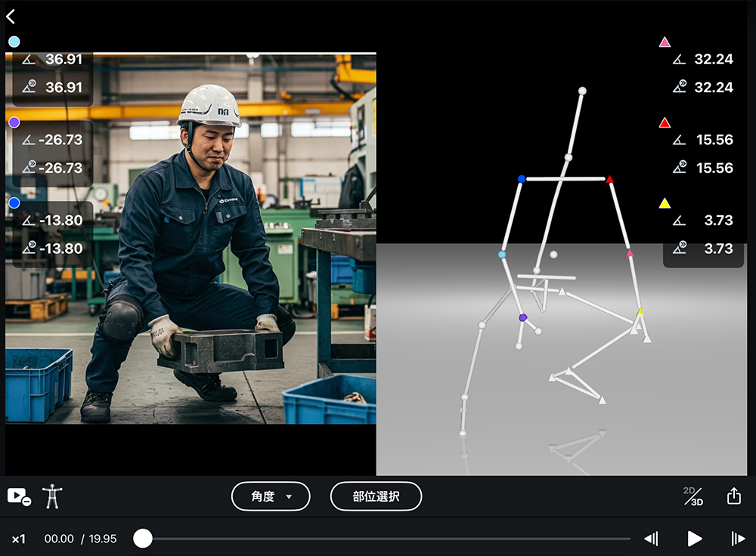Click the dark blue joint on skeleton
The image size is (756, 556).
[521, 179]
